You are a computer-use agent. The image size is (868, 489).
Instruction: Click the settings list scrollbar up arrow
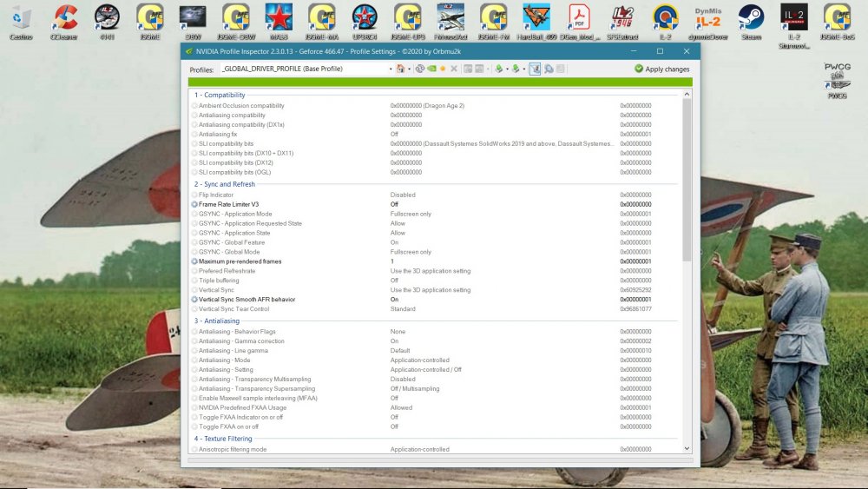pyautogui.click(x=687, y=95)
